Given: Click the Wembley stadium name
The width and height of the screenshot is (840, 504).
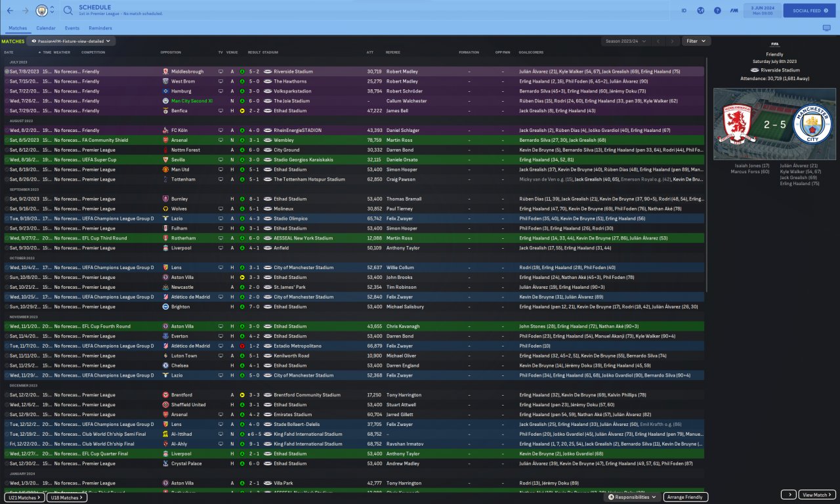Looking at the screenshot, I should click(283, 140).
